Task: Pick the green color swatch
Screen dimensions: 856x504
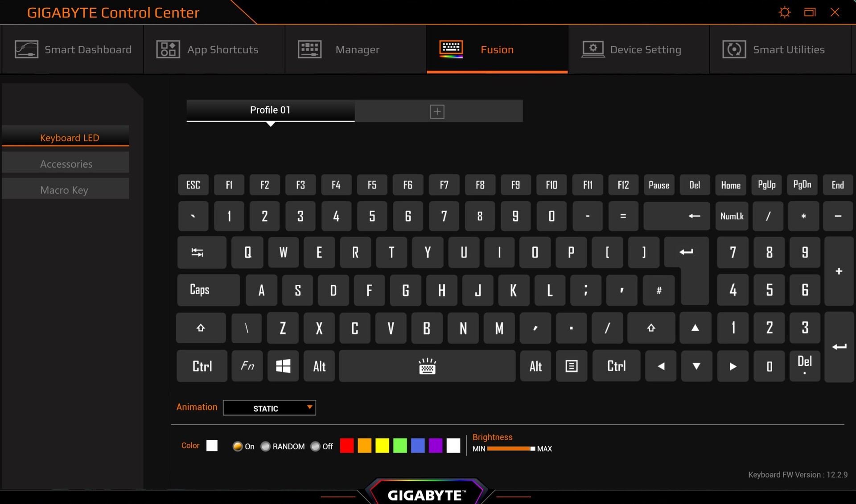Action: coord(400,446)
